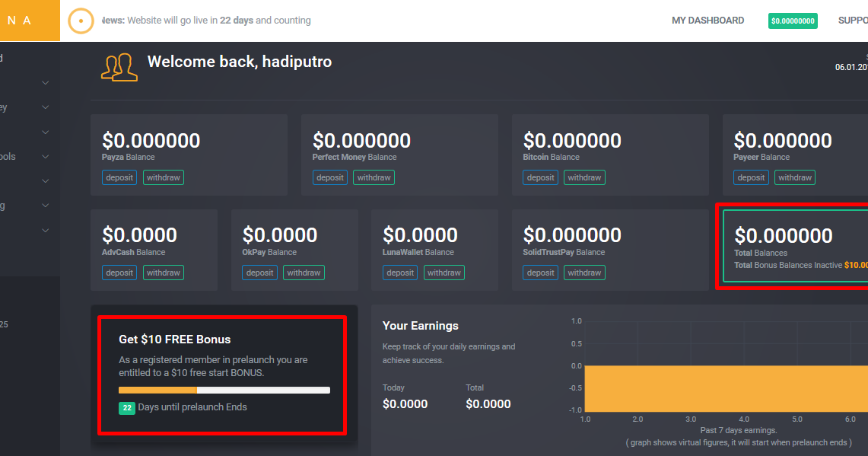Deposit to the OkPay balance
Viewport: 868px width, 456px height.
pos(259,273)
